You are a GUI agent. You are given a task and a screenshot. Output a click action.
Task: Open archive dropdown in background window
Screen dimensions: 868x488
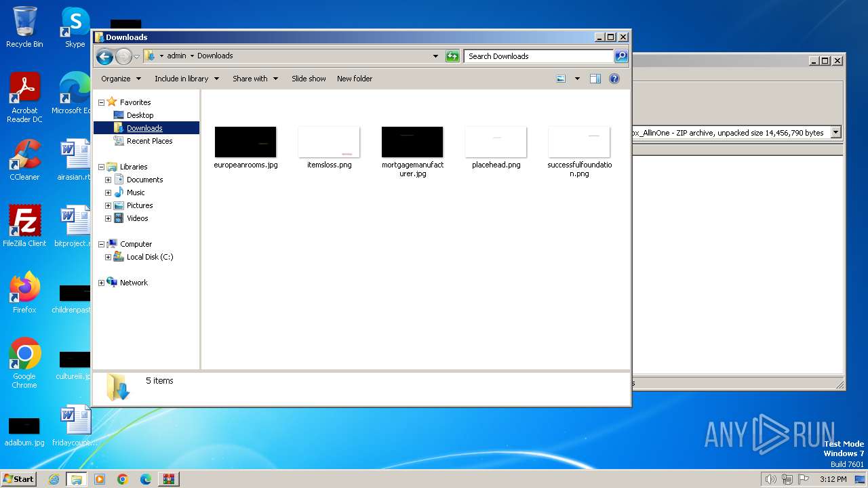click(x=835, y=133)
